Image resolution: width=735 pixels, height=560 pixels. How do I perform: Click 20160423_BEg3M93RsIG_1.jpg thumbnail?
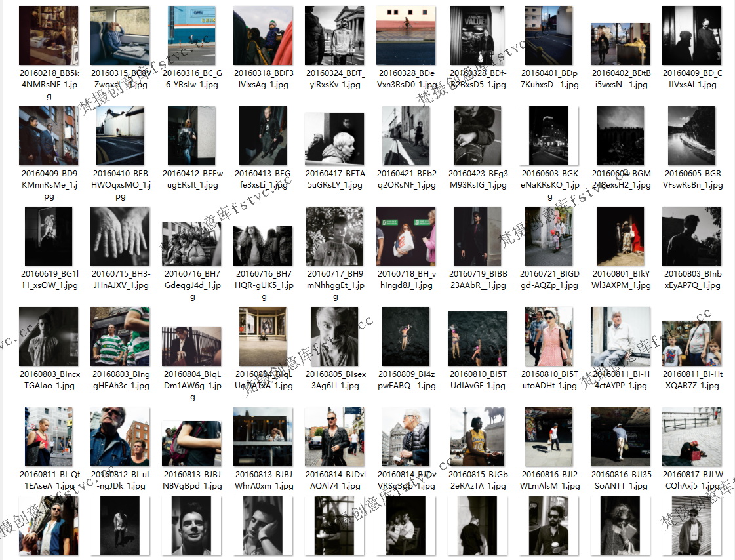tap(478, 136)
